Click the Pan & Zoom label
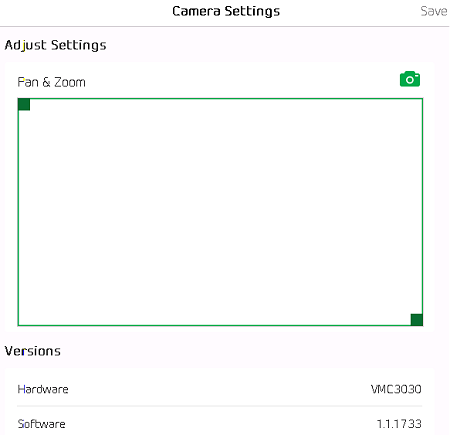 (51, 82)
